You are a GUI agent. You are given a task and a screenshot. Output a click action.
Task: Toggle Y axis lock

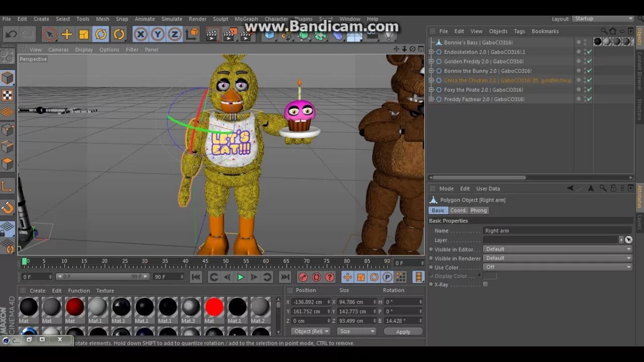point(157,34)
